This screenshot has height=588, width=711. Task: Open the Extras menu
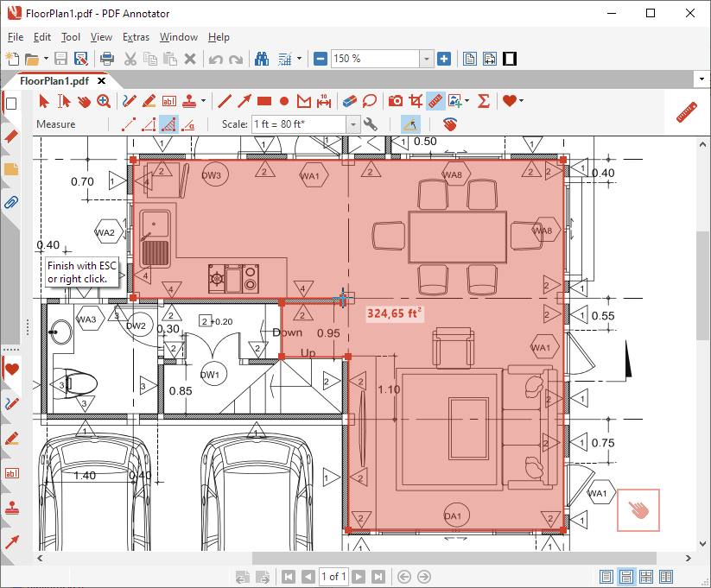pos(136,37)
